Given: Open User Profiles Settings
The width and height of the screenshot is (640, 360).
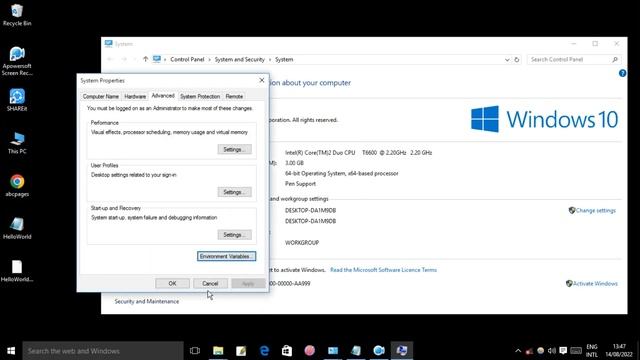Looking at the screenshot, I should click(234, 192).
